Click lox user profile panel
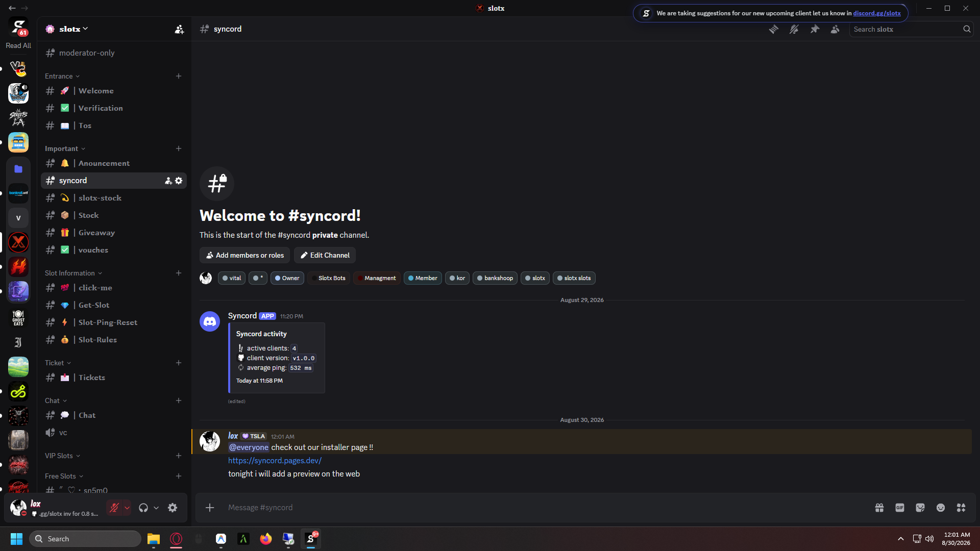The height and width of the screenshot is (551, 980). (55, 508)
